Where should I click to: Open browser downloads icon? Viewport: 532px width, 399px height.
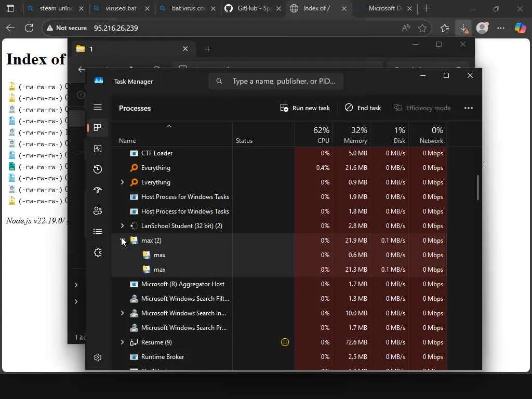(464, 28)
